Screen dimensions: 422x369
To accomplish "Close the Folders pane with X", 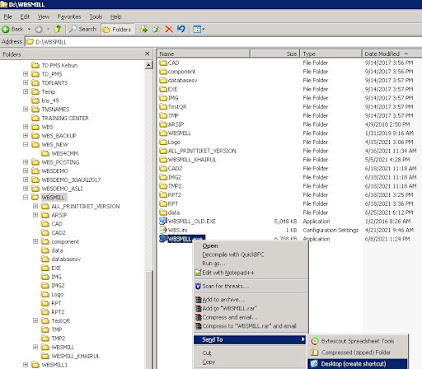I will point(147,54).
